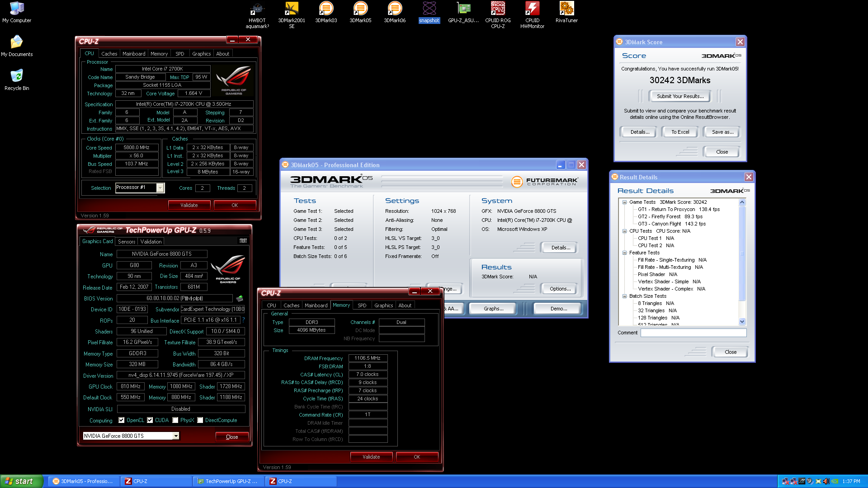The image size is (868, 488).
Task: Switch to 3DMark05 taskbar item
Action: coord(83,481)
